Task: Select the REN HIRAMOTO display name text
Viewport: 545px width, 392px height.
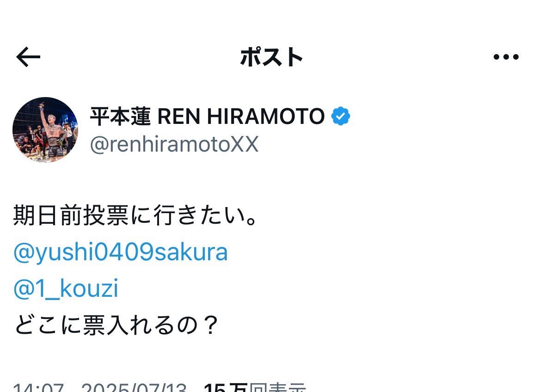Action: coord(241,116)
